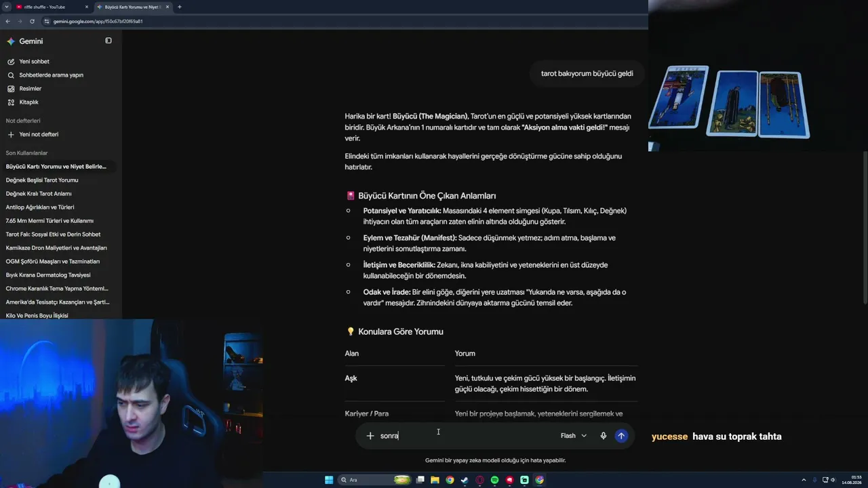The image size is (868, 488).
Task: Go back in browser history
Action: (7, 21)
